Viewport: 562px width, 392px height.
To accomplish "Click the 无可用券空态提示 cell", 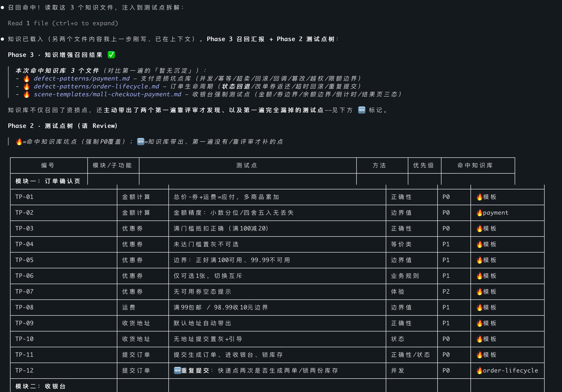I will coord(277,292).
